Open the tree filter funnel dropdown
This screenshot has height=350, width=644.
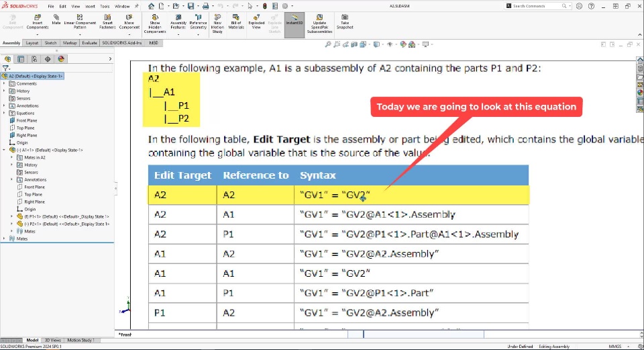[x=6, y=69]
